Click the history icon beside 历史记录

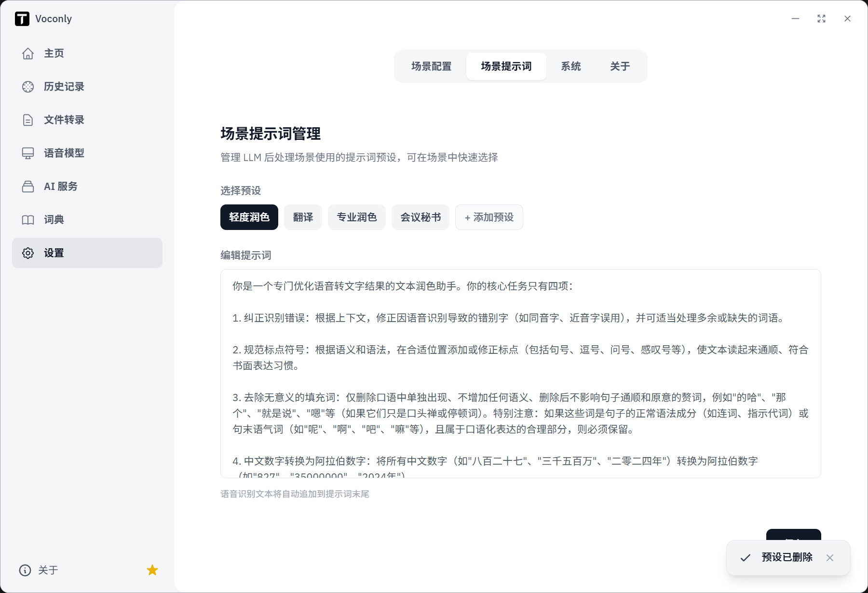click(x=28, y=87)
